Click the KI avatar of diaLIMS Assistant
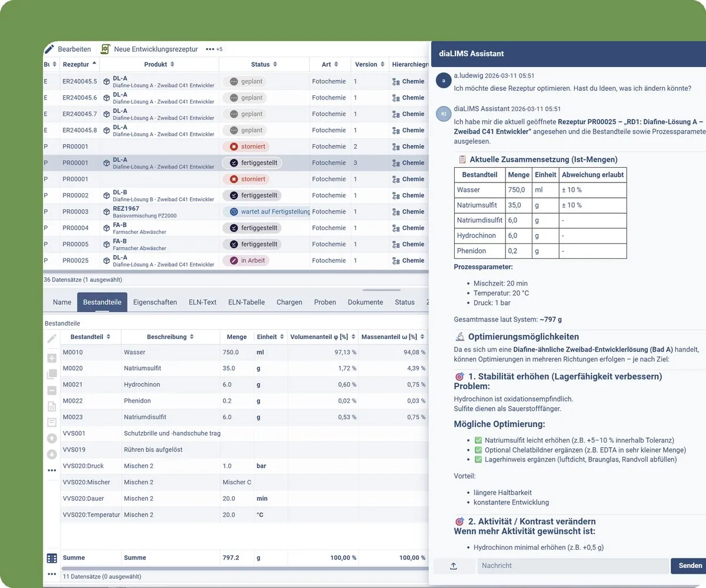706x588 pixels. click(444, 114)
